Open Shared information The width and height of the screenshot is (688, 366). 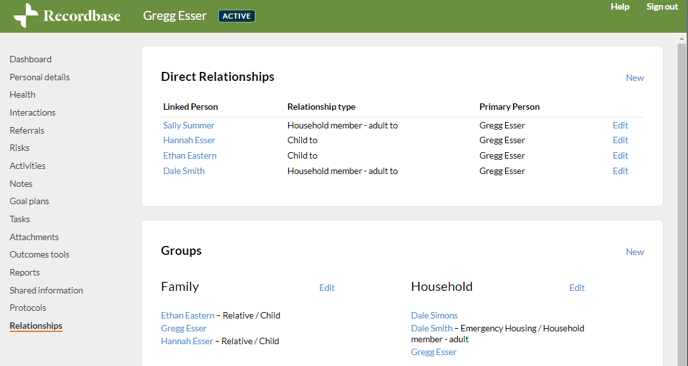[x=46, y=291]
